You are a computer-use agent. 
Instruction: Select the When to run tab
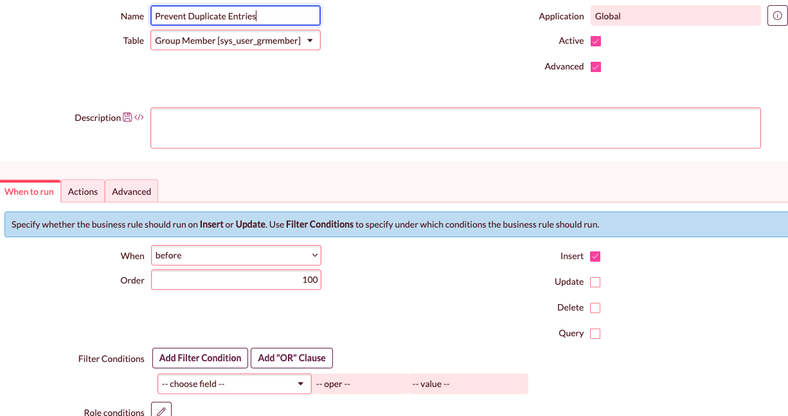(30, 191)
